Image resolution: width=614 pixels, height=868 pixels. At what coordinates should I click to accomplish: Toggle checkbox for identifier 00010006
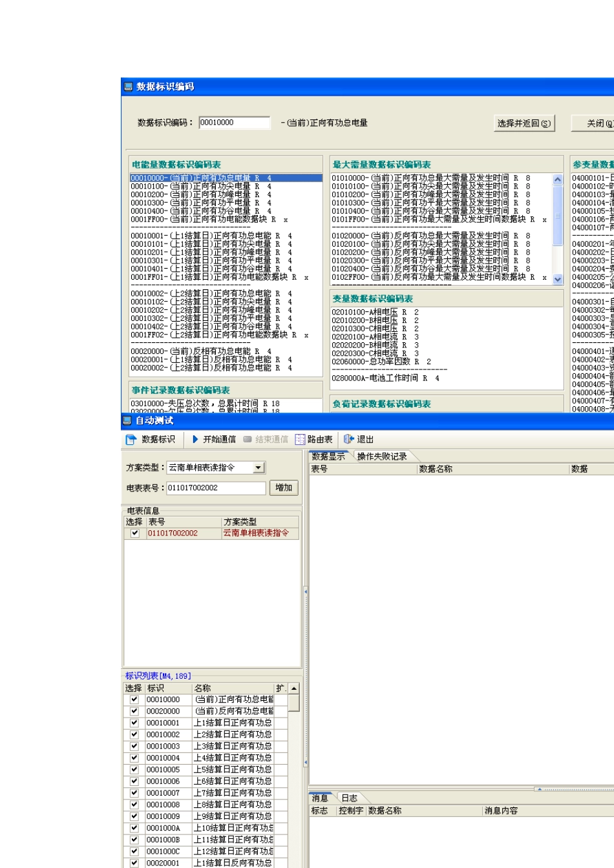(x=134, y=781)
